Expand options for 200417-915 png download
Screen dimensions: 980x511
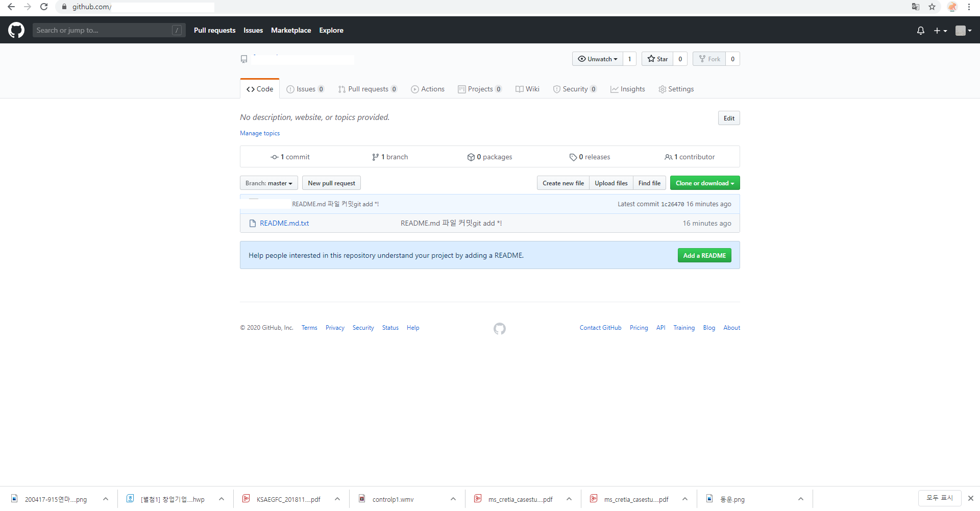click(106, 499)
